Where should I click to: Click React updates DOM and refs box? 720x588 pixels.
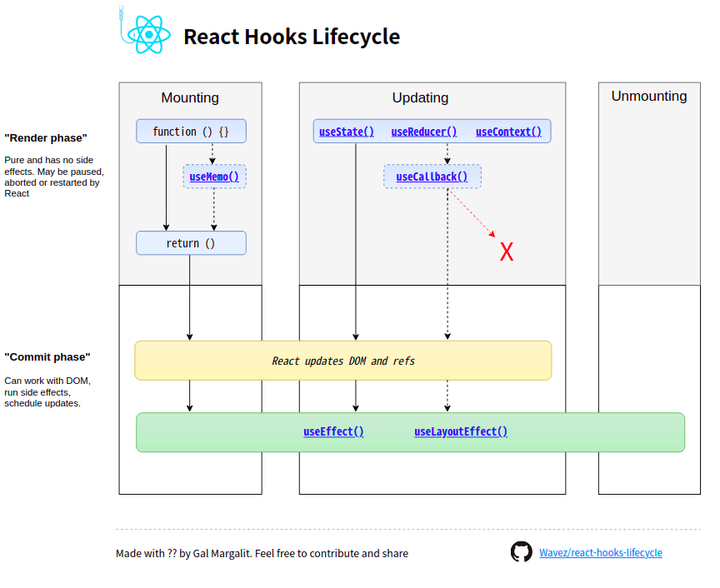(x=343, y=361)
